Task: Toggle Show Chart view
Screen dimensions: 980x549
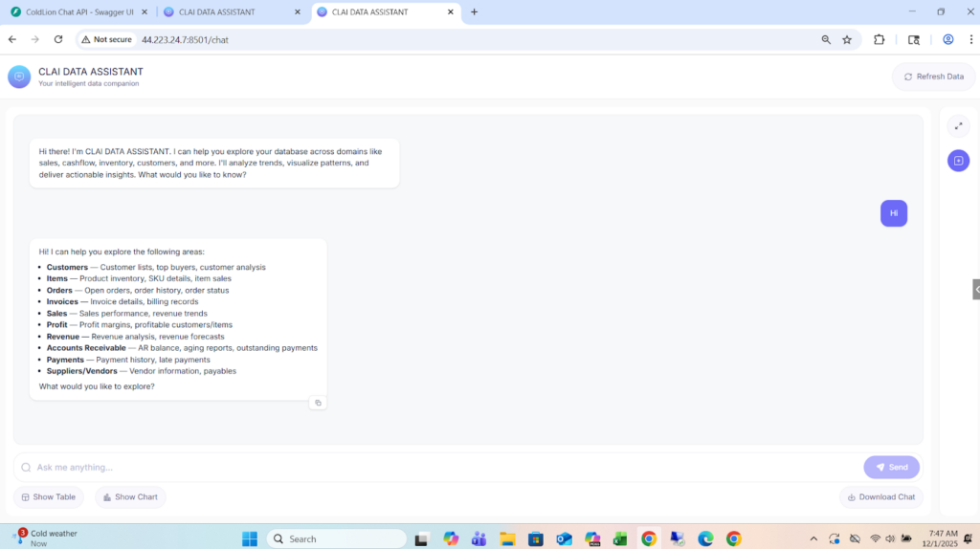Action: pos(130,497)
